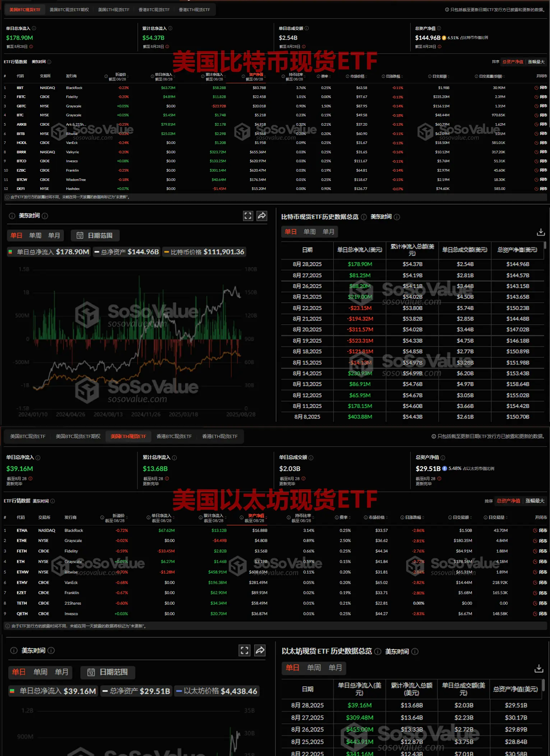Click the ETHA row market status clock icon
Image resolution: width=550 pixels, height=756 pixels.
pos(535,530)
